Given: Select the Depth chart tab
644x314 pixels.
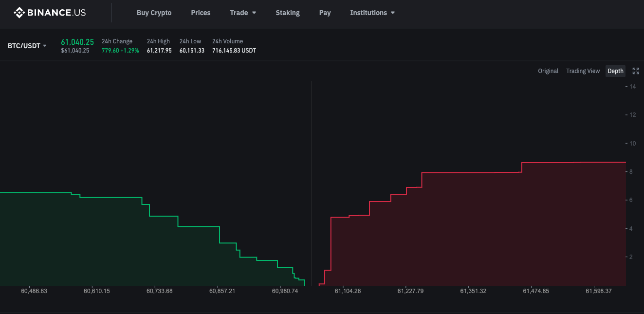Looking at the screenshot, I should click(615, 71).
